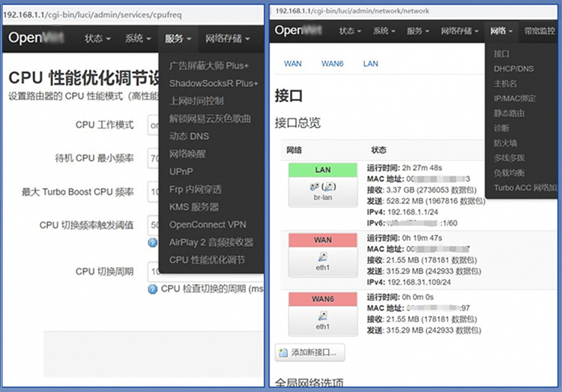Screen dimensions: 562x392
Task: Click the OpenWrt logo in right window
Action: tap(297, 31)
